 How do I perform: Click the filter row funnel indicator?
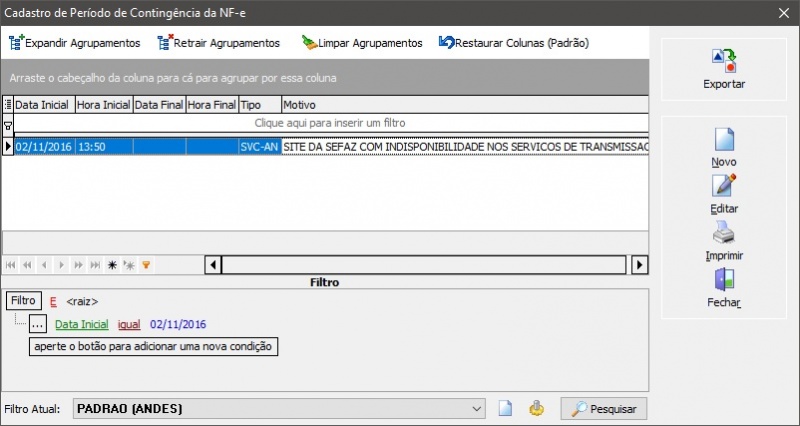pyautogui.click(x=8, y=124)
